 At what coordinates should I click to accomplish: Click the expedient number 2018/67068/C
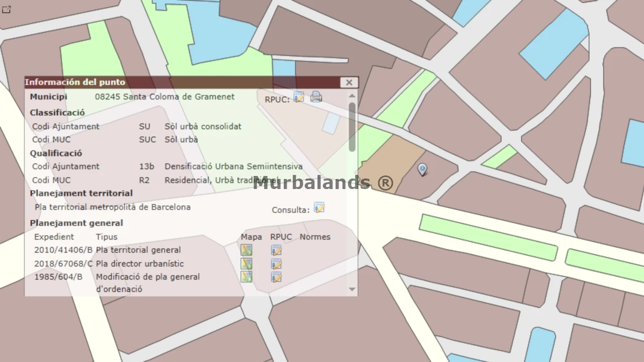[x=63, y=263]
